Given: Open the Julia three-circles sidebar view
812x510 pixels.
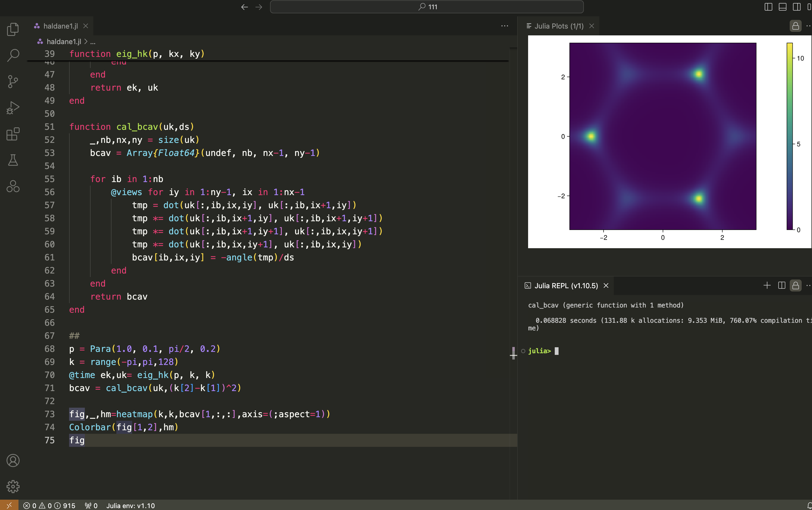Looking at the screenshot, I should pyautogui.click(x=13, y=186).
